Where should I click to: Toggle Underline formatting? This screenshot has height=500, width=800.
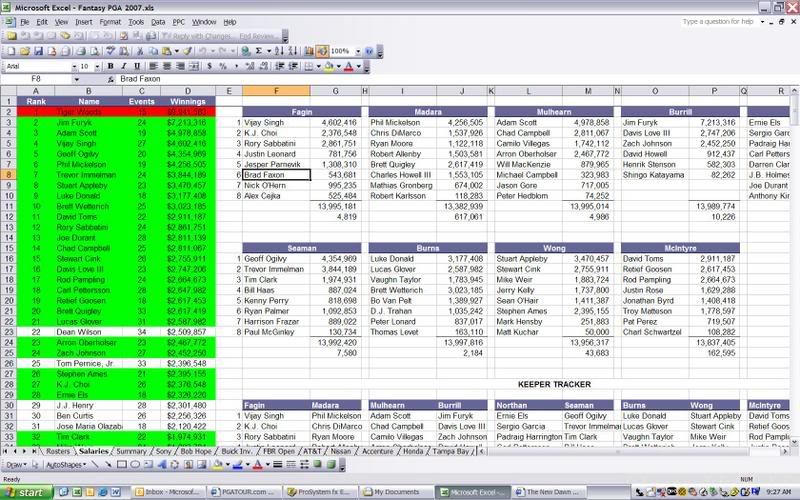click(137, 66)
